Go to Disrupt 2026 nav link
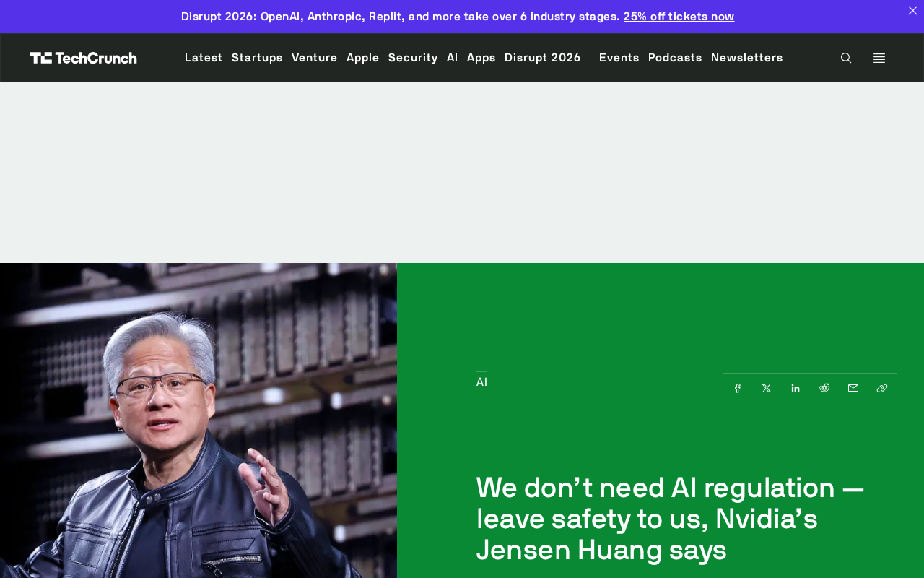Image resolution: width=924 pixels, height=578 pixels. (x=543, y=58)
